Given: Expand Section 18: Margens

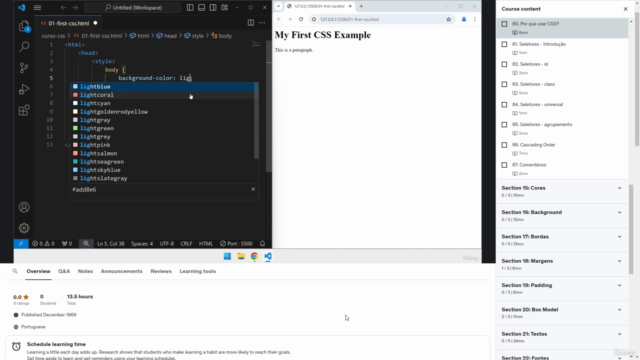Looking at the screenshot, I should pos(562,264).
